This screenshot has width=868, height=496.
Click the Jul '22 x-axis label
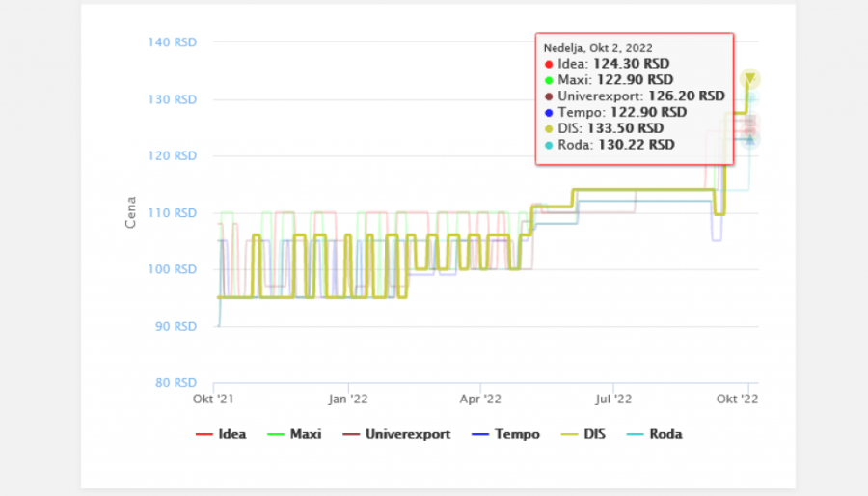coord(612,398)
